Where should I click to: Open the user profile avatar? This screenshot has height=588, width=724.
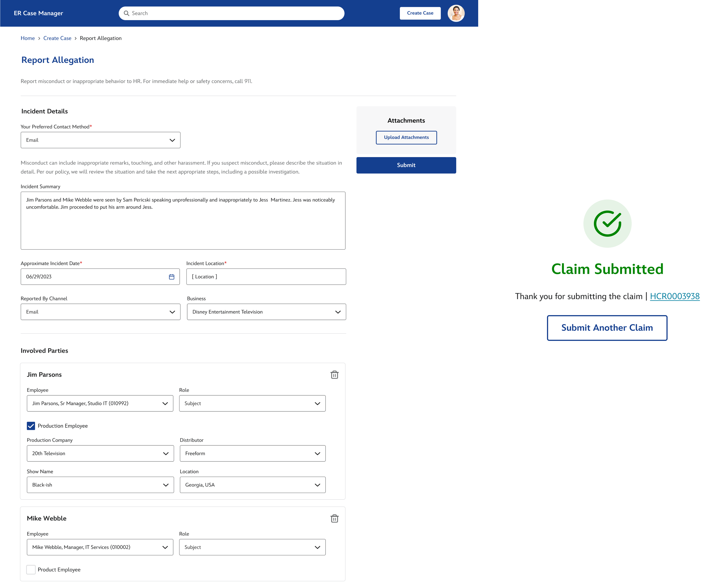[456, 13]
